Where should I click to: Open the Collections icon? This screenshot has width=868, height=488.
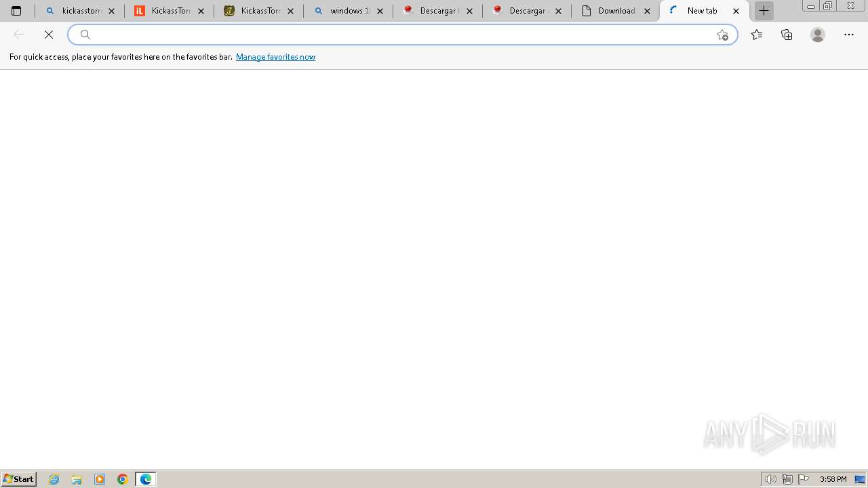click(x=787, y=35)
